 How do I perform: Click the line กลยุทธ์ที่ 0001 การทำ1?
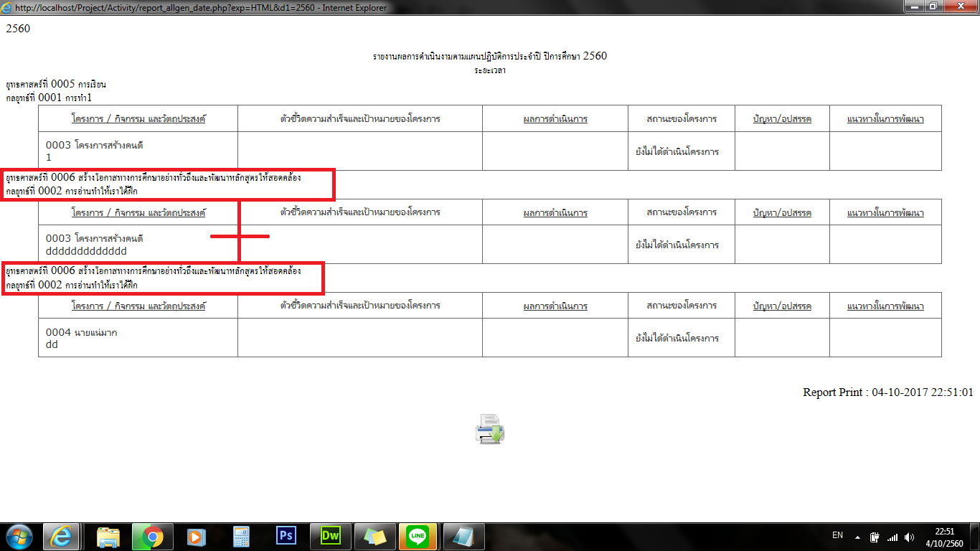[x=50, y=98]
